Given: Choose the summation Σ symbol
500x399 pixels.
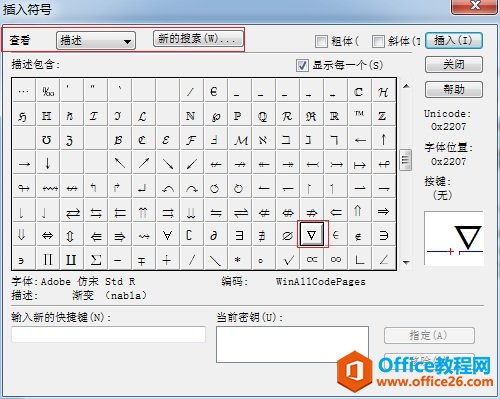Looking at the screenshot, I should click(x=96, y=259).
